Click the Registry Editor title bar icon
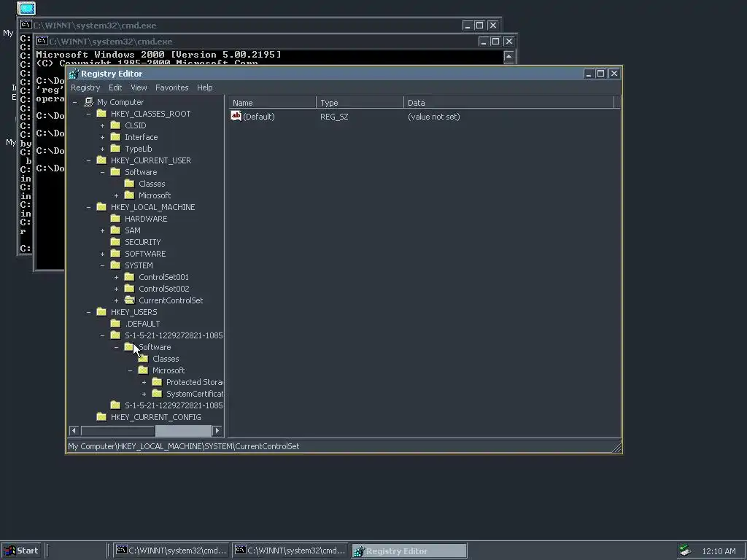 [74, 74]
